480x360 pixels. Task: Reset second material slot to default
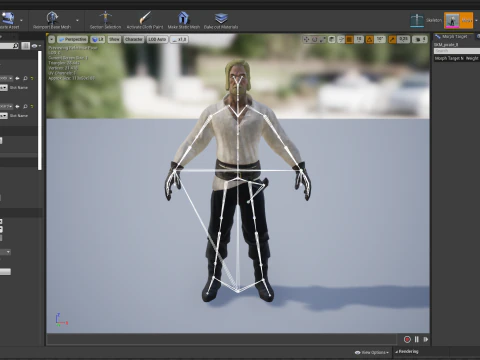click(x=32, y=106)
